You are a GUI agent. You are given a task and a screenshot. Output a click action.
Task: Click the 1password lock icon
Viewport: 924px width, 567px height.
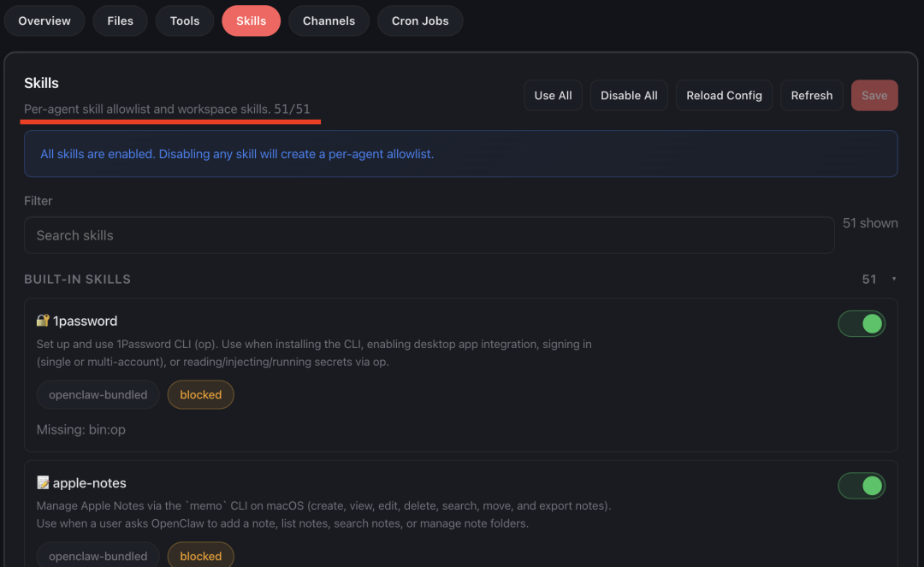[43, 321]
